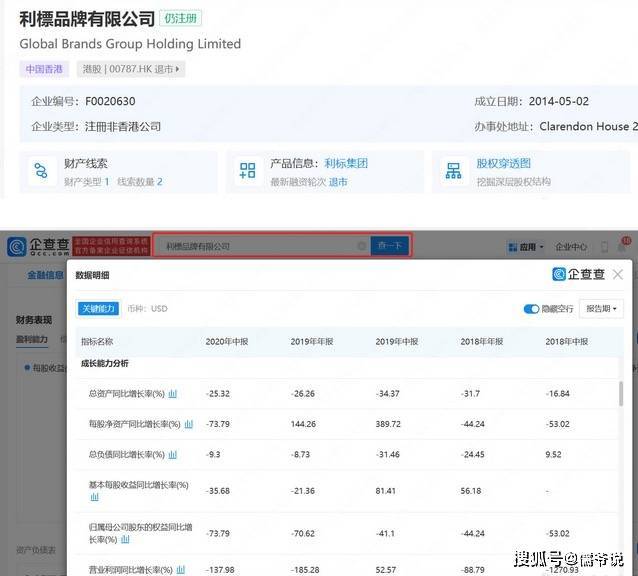Click the founding date 2014-05-02

559,101
